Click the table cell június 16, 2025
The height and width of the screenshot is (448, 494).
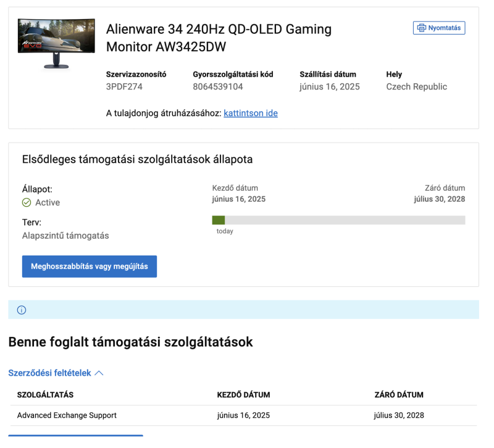click(x=243, y=415)
